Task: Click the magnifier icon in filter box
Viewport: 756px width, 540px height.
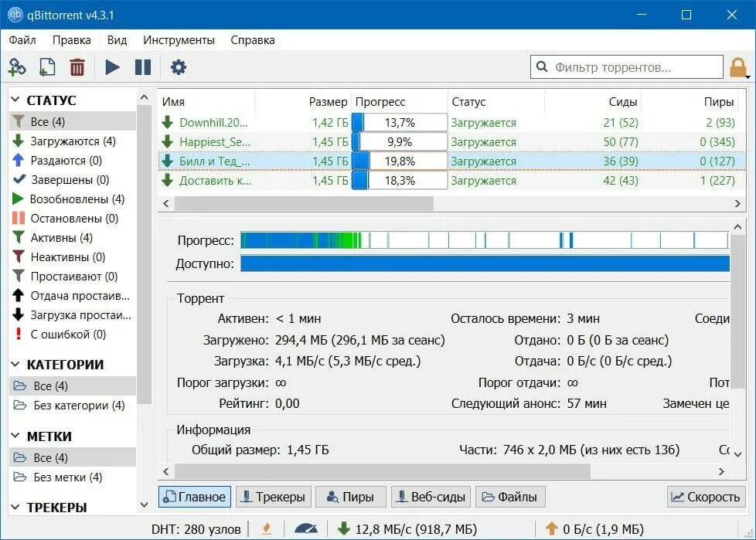Action: [x=541, y=66]
